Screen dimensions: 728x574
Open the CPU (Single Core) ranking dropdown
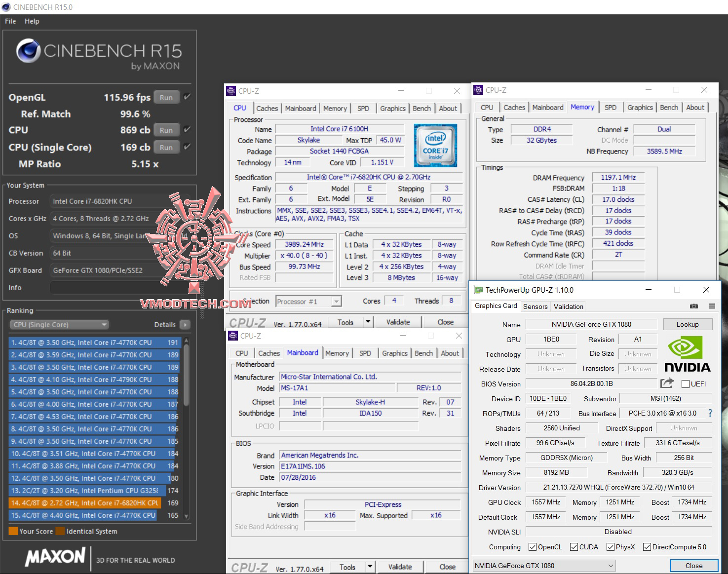click(59, 325)
